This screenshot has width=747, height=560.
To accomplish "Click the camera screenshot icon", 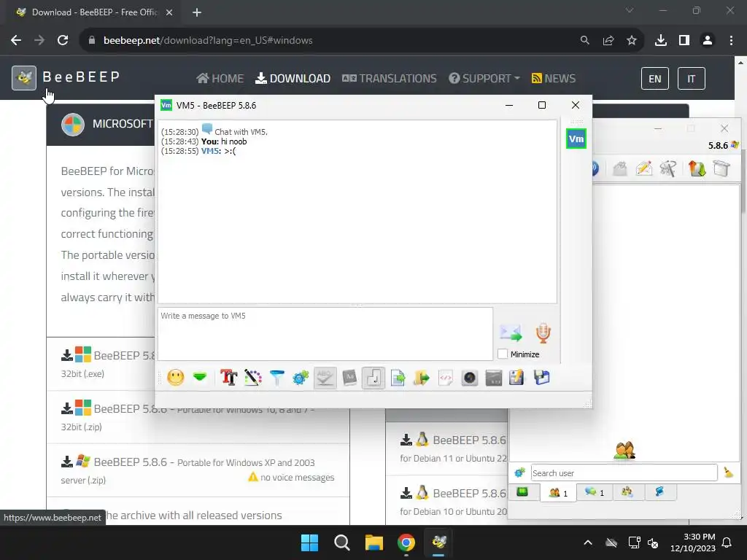I will 470,378.
